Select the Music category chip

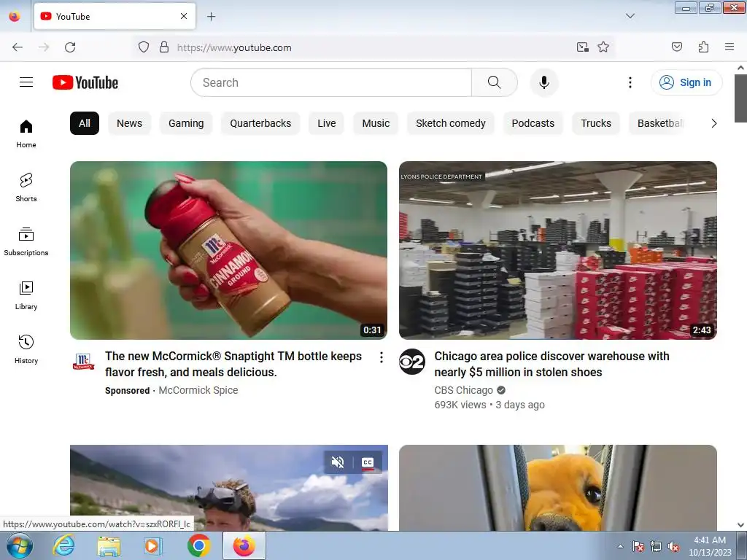coord(376,123)
